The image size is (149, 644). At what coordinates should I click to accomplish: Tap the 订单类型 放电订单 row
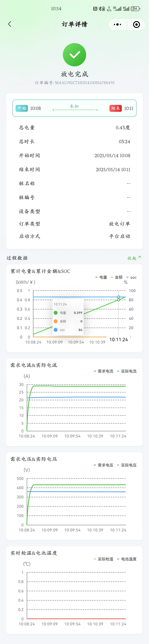(x=74, y=224)
